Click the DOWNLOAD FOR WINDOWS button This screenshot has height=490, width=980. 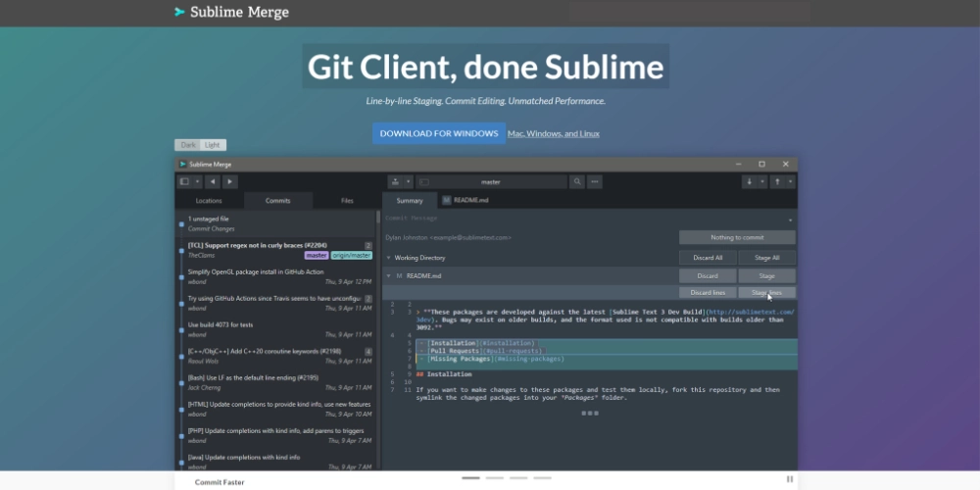pyautogui.click(x=439, y=133)
